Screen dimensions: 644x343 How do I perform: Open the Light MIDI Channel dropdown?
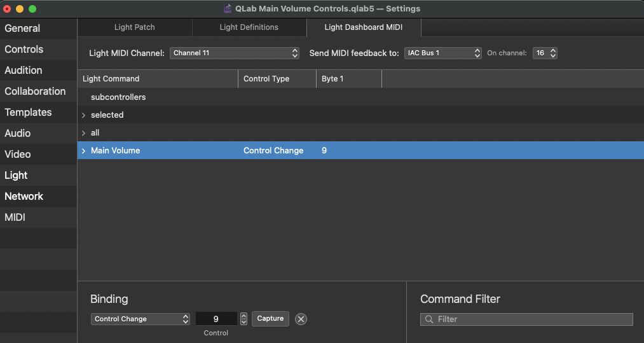point(235,53)
